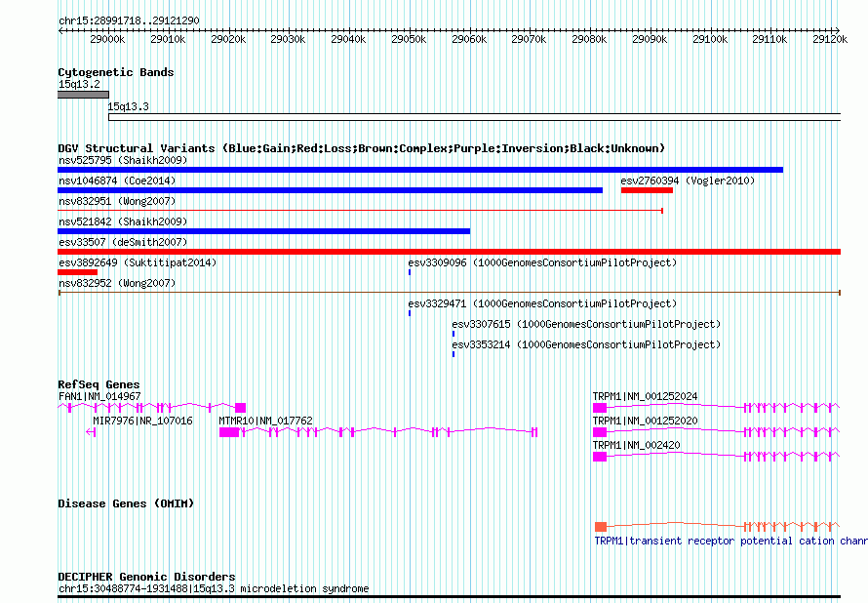Viewport: 868px width, 603px height.
Task: Click the chr15:28991718..29121290 coordinate label
Action: coord(129,20)
